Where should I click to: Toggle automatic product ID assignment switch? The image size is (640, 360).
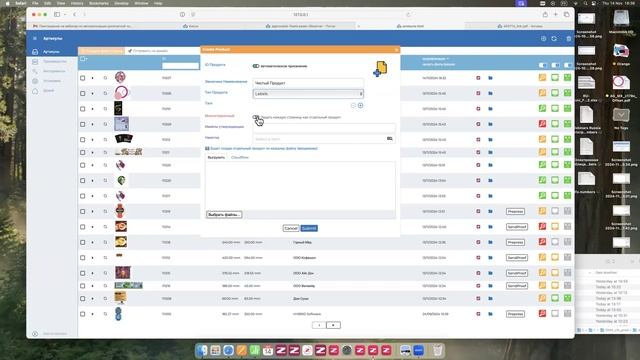click(256, 66)
